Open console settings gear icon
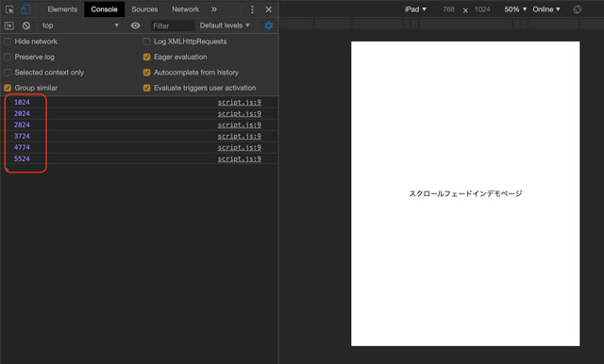Image resolution: width=604 pixels, height=364 pixels. [268, 25]
